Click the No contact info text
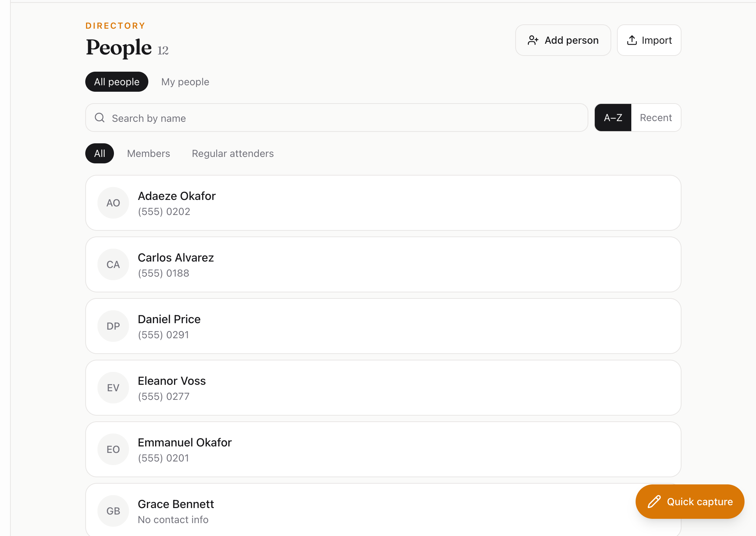The height and width of the screenshot is (536, 756). coord(173,520)
